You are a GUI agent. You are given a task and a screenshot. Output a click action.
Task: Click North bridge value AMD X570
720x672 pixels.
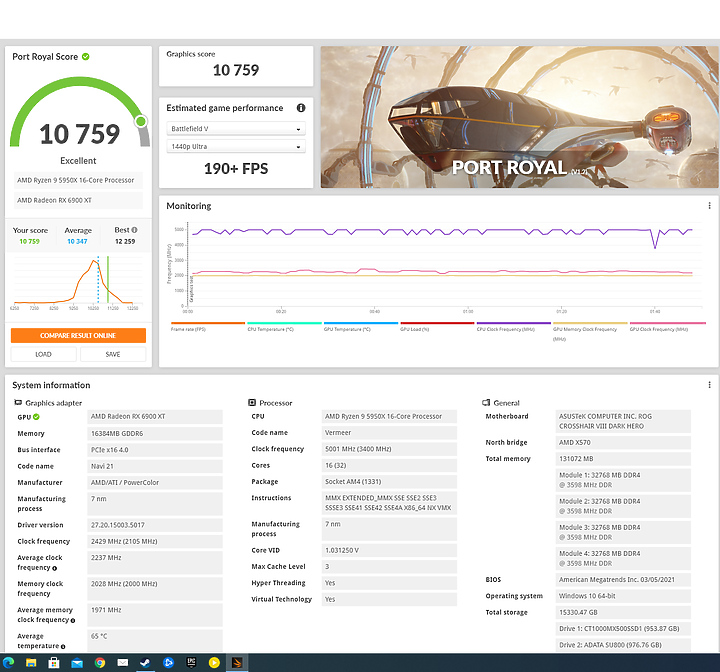click(x=623, y=442)
